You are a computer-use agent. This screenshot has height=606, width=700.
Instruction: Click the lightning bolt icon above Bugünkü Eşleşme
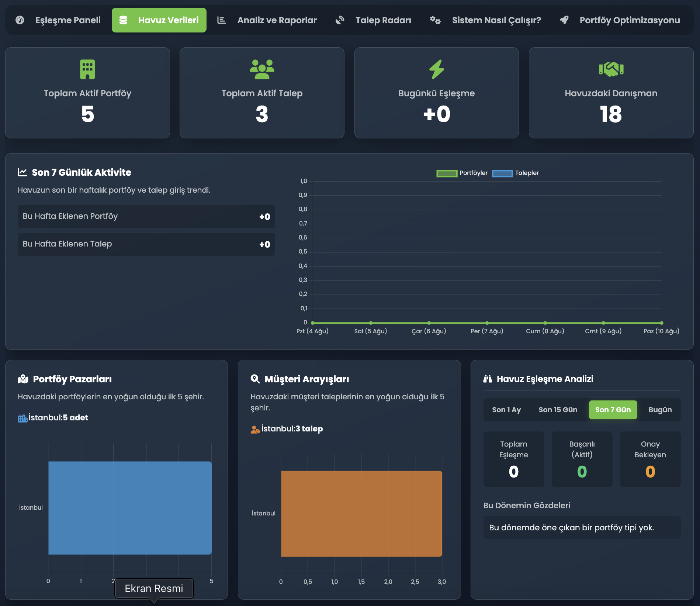[436, 69]
